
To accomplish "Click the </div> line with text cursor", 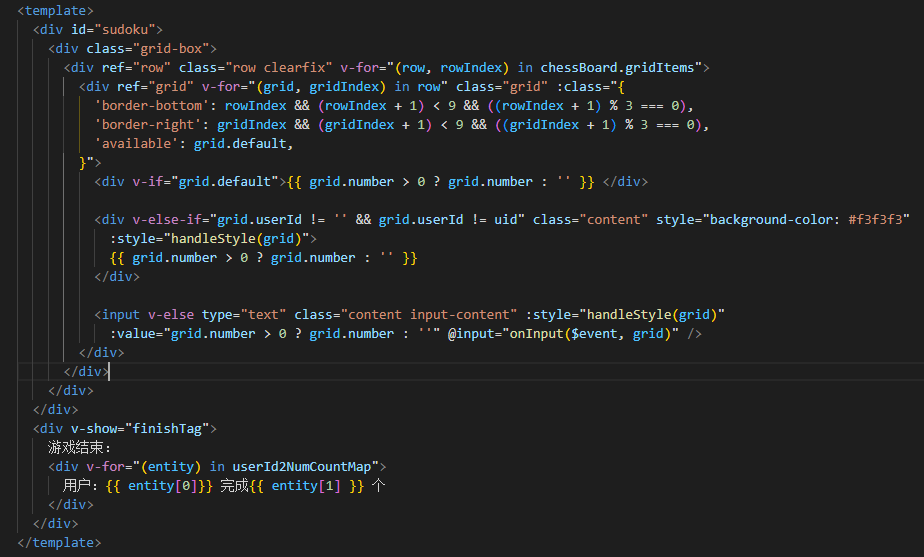I will tap(86, 371).
